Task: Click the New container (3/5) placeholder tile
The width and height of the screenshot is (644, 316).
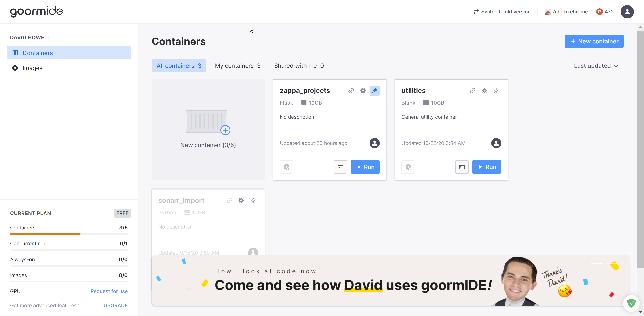Action: point(208,130)
